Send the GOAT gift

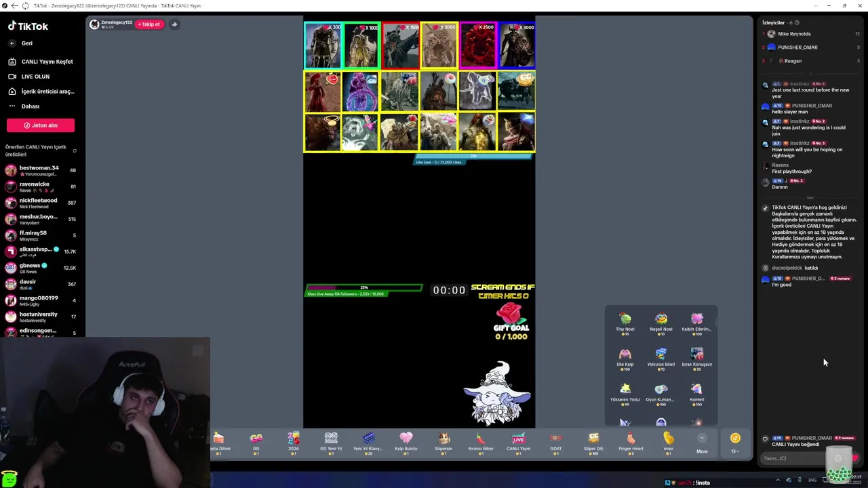[x=556, y=443]
